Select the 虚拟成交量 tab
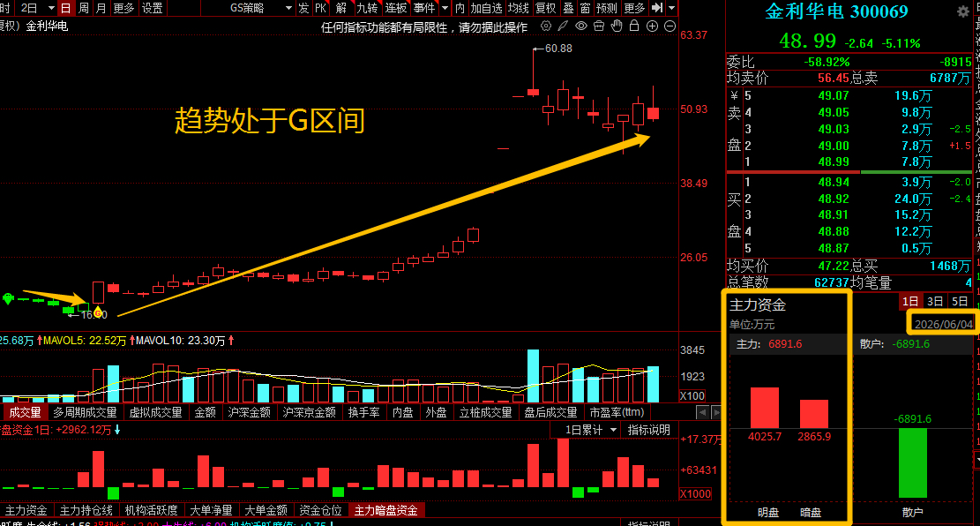980x526 pixels. (155, 412)
